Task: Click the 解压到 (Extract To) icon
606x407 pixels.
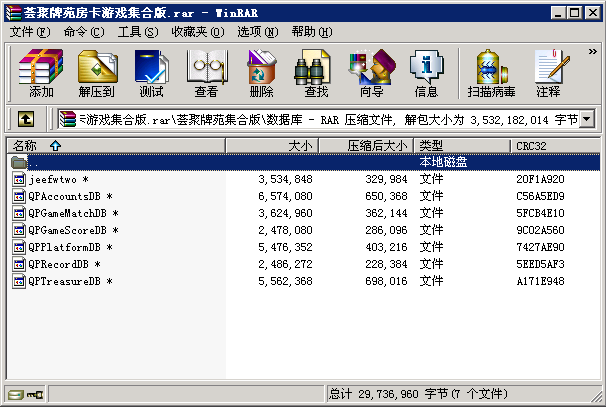Action: [x=96, y=74]
